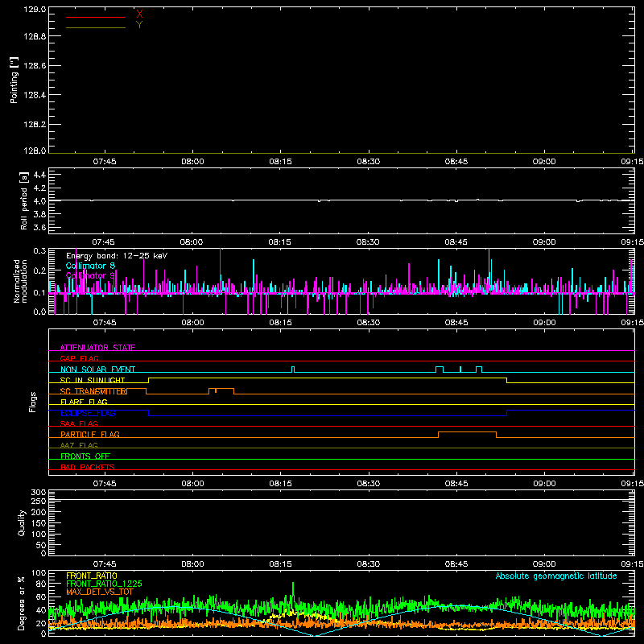Click the orange MAX_DET_VS_TOT legend label

(x=100, y=592)
